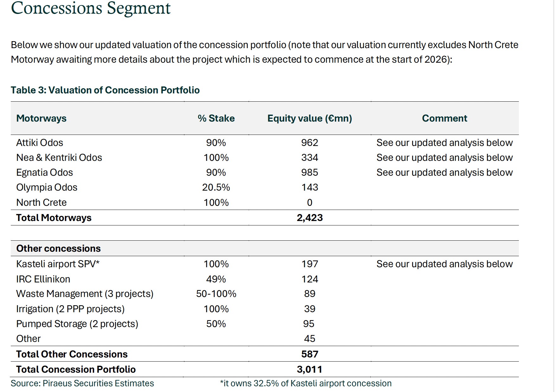Select the Kasteli airport SPV* label
555x392 pixels.
tap(58, 264)
